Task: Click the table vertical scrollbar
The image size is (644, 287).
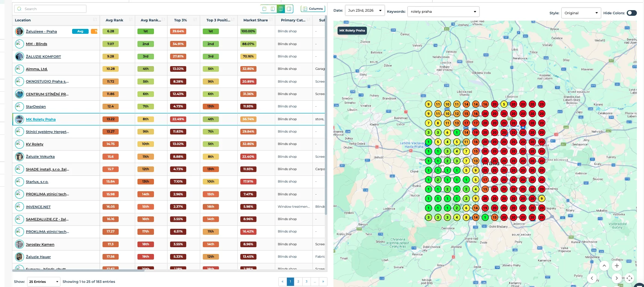Action: pos(326,115)
